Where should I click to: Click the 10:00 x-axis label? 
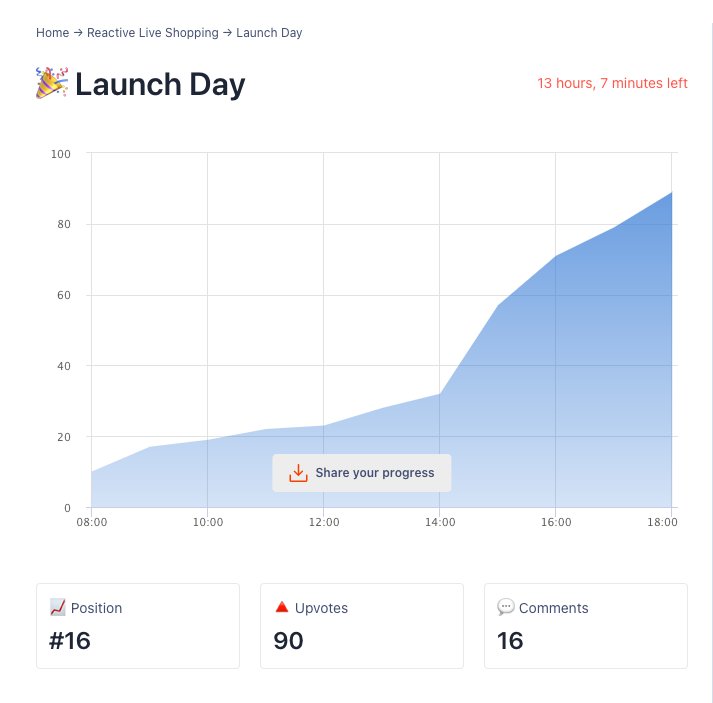point(208,522)
